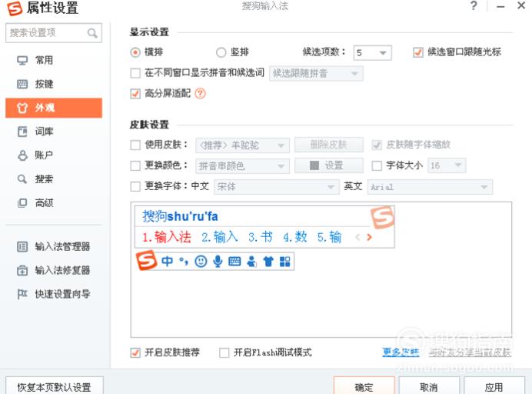Open the 搜索 settings section

coord(54,179)
